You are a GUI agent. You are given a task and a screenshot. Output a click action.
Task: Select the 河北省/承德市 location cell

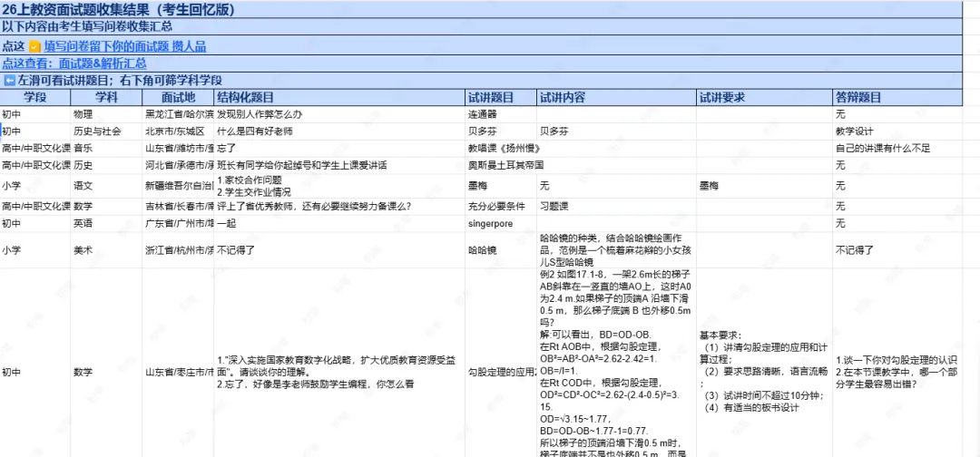tap(178, 165)
